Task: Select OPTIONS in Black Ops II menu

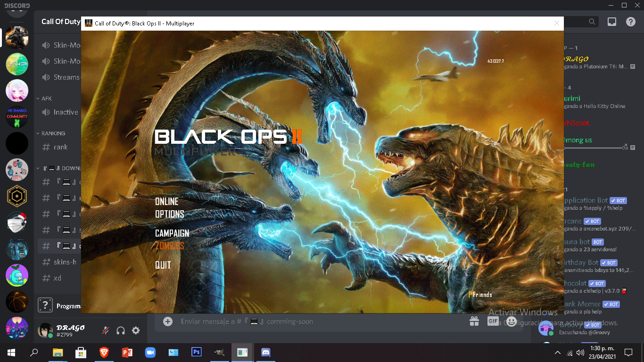Action: coord(170,214)
